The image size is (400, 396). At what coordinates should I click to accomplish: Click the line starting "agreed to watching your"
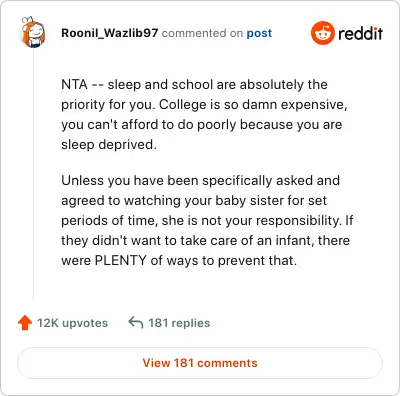pos(194,200)
